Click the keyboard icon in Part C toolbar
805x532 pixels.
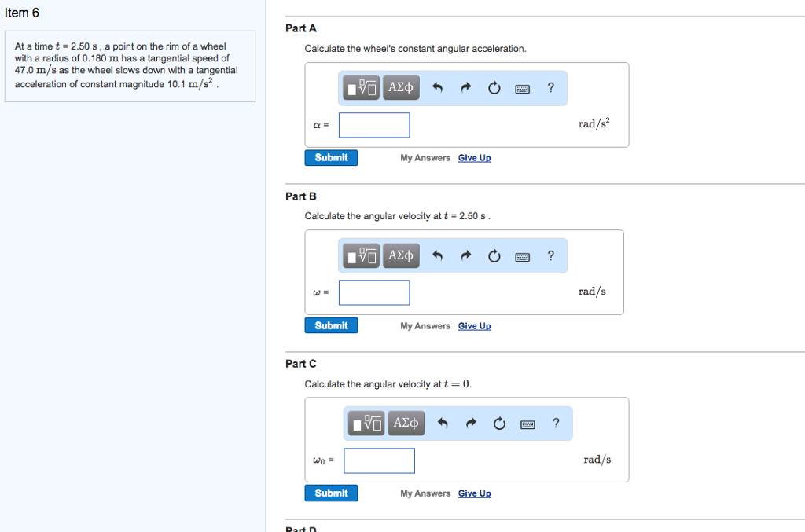coord(527,423)
